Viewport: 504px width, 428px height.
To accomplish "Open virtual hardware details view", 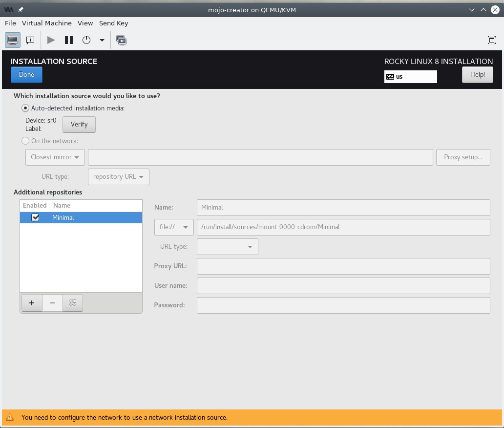I will (30, 40).
